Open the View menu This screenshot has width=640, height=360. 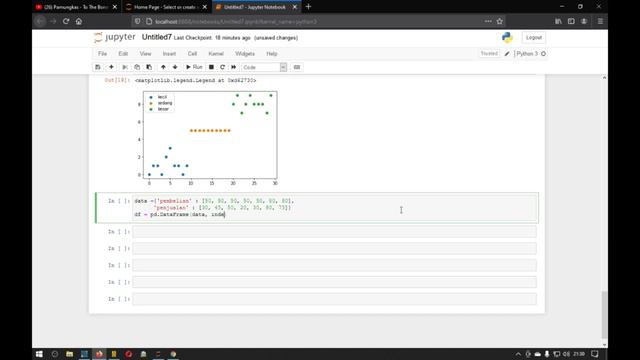(145, 53)
